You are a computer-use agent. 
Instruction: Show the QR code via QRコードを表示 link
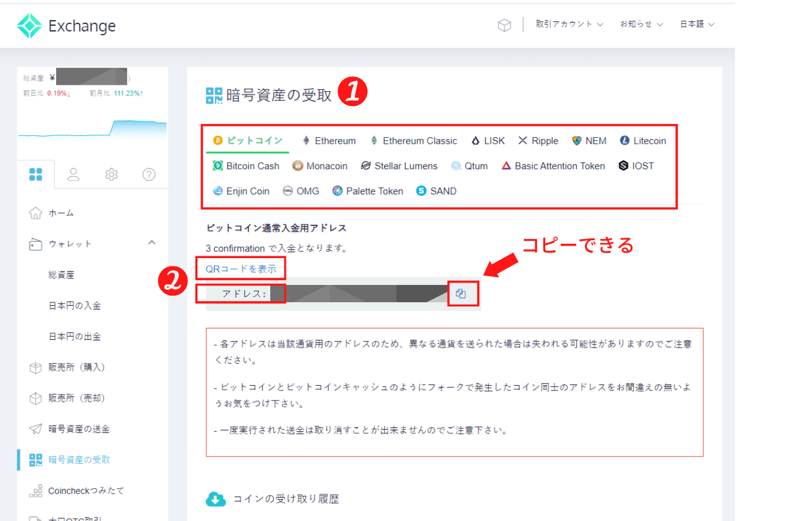tap(241, 269)
